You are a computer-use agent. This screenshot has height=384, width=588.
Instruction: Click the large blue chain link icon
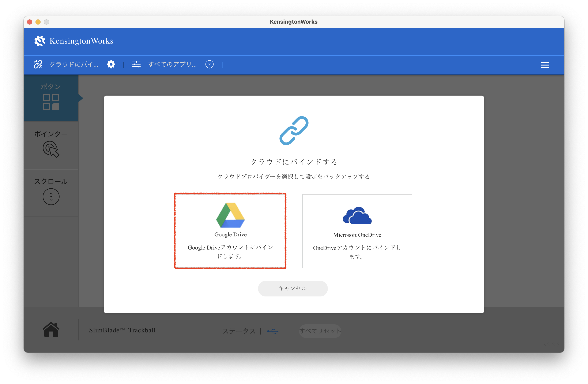[x=294, y=130]
